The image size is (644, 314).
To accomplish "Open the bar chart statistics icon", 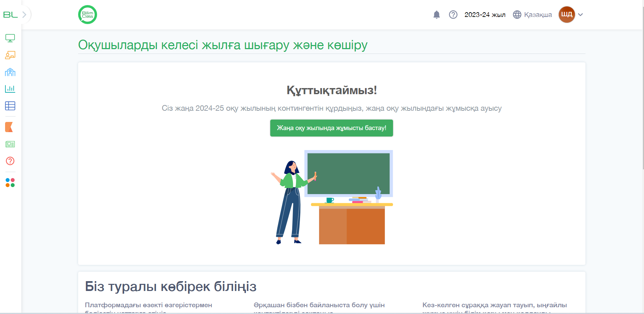I will point(10,89).
